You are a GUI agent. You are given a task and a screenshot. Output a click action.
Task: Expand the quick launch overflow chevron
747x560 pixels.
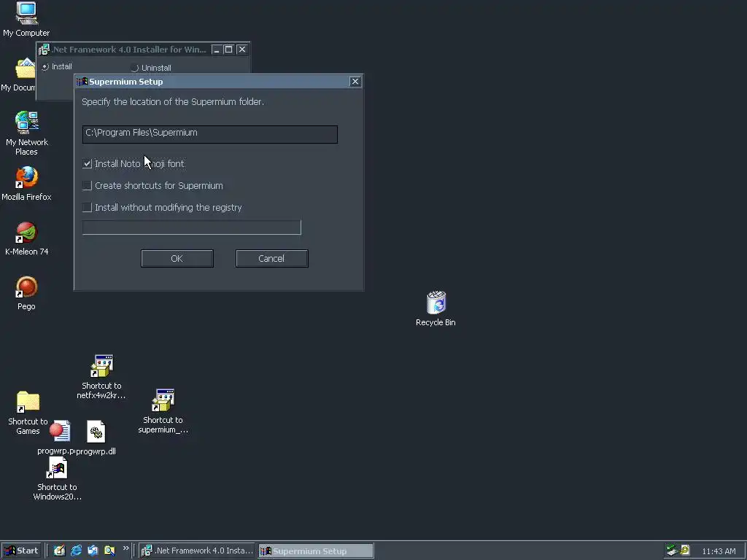(x=125, y=548)
